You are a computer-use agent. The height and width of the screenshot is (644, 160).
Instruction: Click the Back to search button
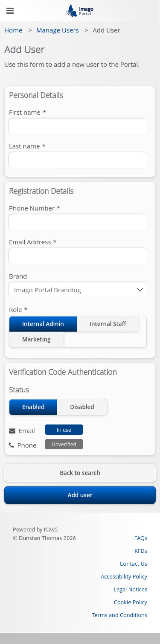click(x=80, y=473)
